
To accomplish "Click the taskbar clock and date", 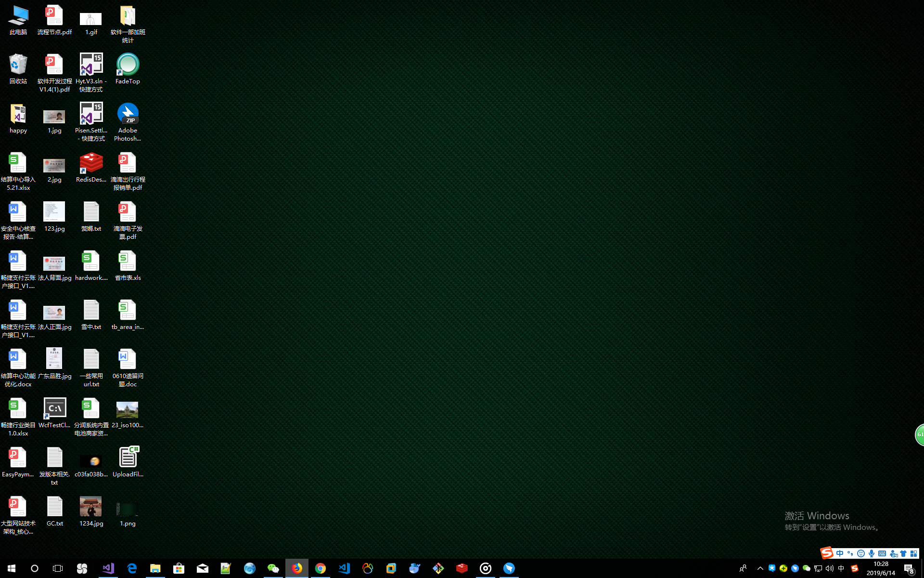I will (x=881, y=568).
